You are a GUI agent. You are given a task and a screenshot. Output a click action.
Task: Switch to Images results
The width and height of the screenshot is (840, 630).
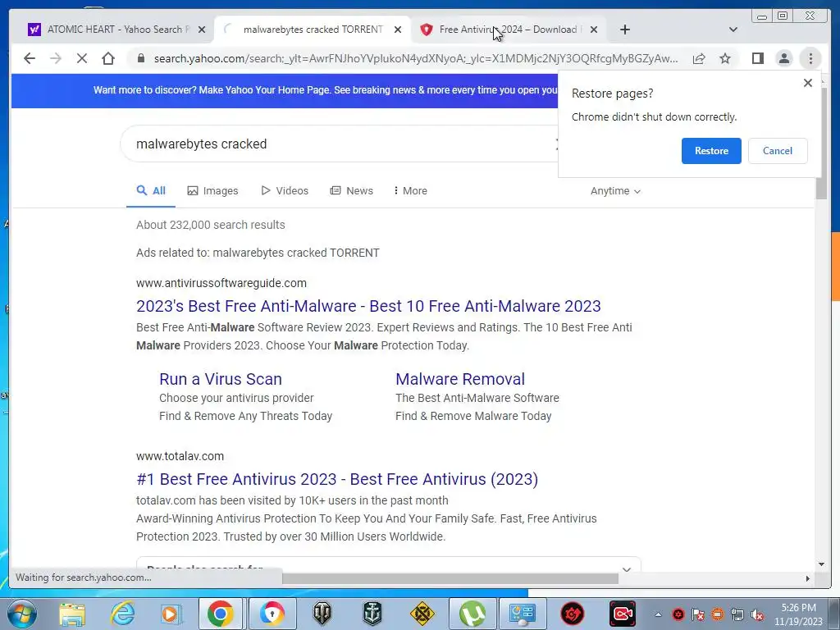pyautogui.click(x=212, y=190)
